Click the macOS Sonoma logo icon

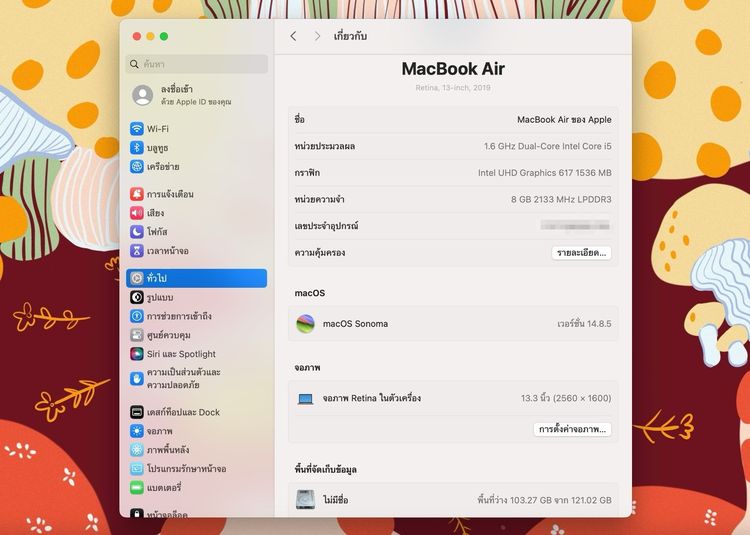tap(305, 324)
